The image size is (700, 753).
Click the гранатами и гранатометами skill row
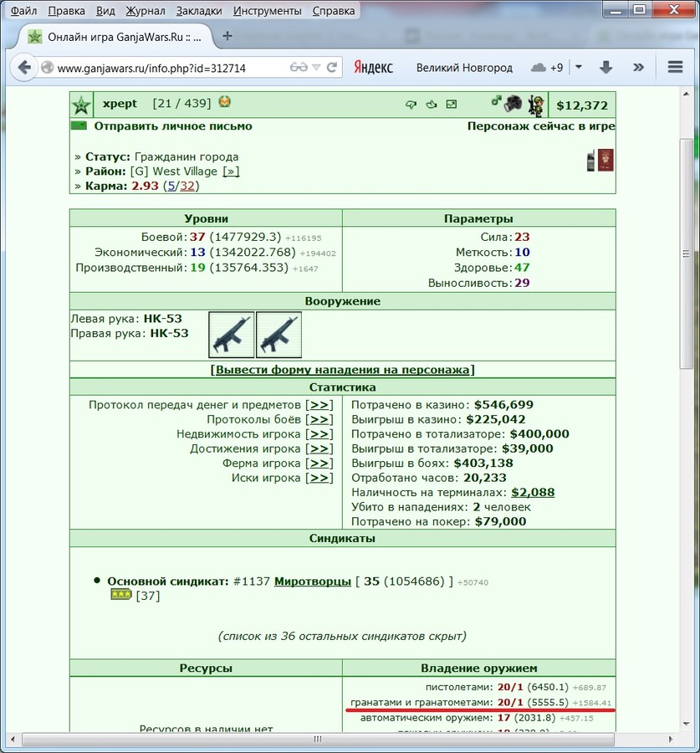coord(481,703)
